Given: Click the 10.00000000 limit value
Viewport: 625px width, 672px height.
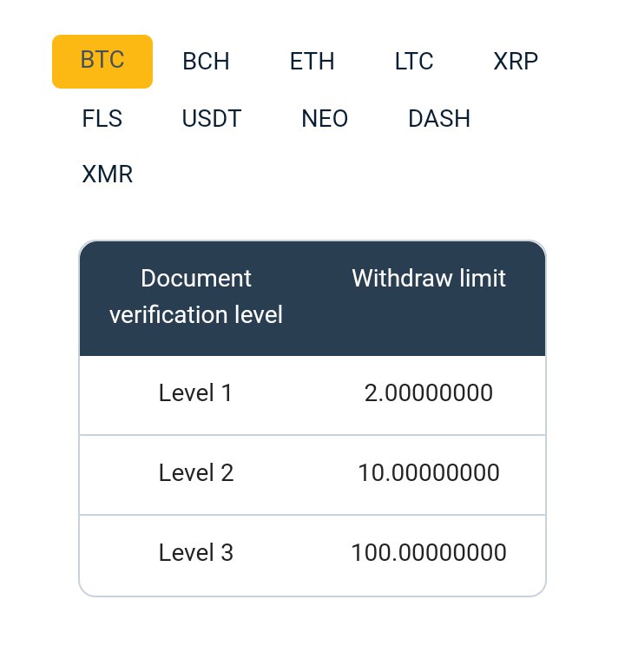Looking at the screenshot, I should (x=428, y=472).
